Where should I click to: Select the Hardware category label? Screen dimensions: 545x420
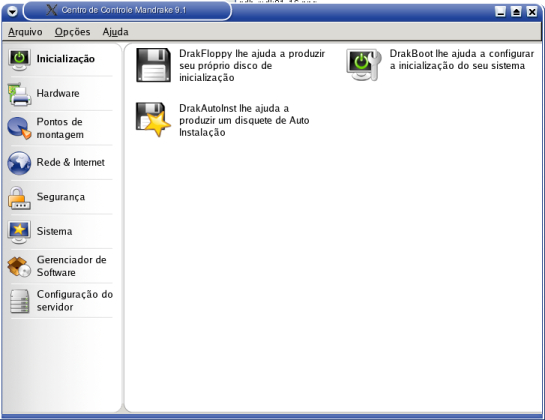pyautogui.click(x=58, y=93)
